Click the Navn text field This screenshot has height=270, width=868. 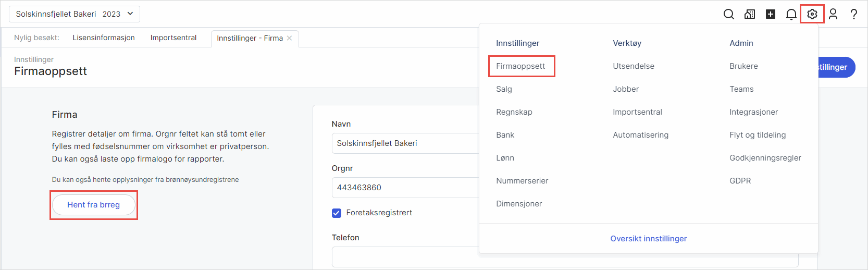click(x=405, y=143)
